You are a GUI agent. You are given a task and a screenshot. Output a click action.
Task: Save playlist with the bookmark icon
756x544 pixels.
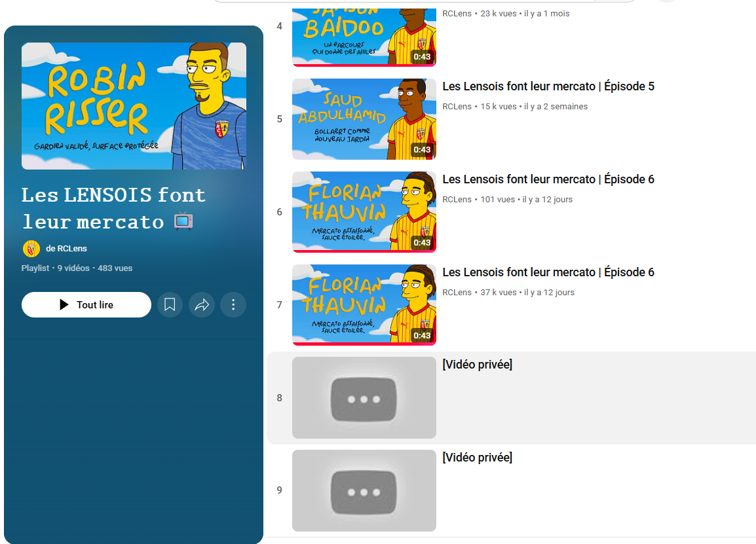170,304
